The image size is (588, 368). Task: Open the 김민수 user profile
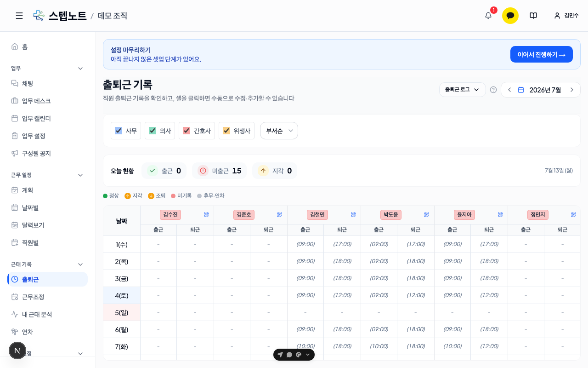pos(566,16)
